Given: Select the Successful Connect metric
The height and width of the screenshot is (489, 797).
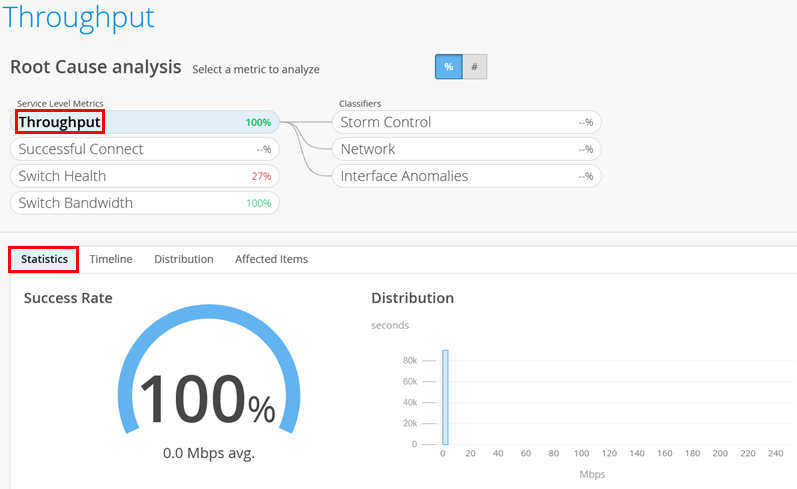Looking at the screenshot, I should [x=144, y=149].
